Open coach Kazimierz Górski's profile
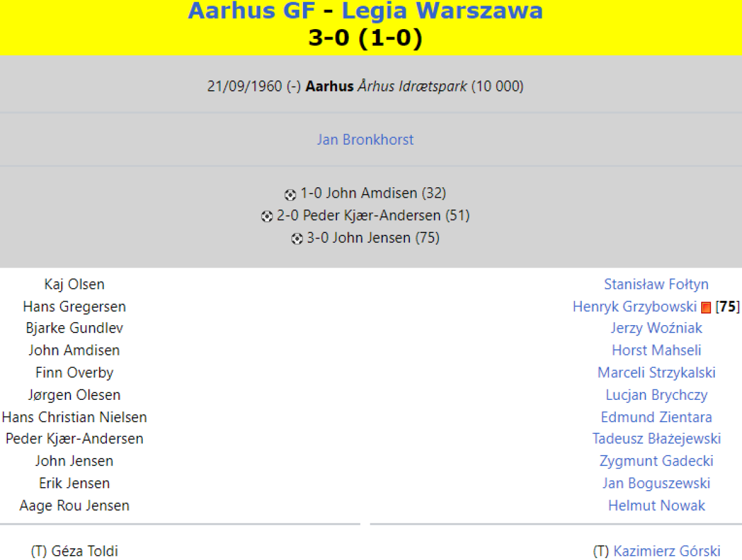Image resolution: width=742 pixels, height=560 pixels. (667, 551)
